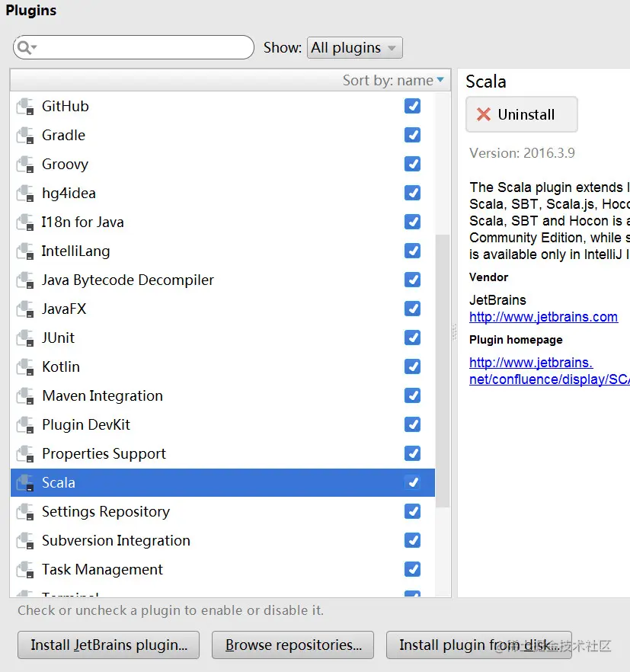The width and height of the screenshot is (630, 672).
Task: Toggle the Groovy plugin checkbox
Action: 412,164
